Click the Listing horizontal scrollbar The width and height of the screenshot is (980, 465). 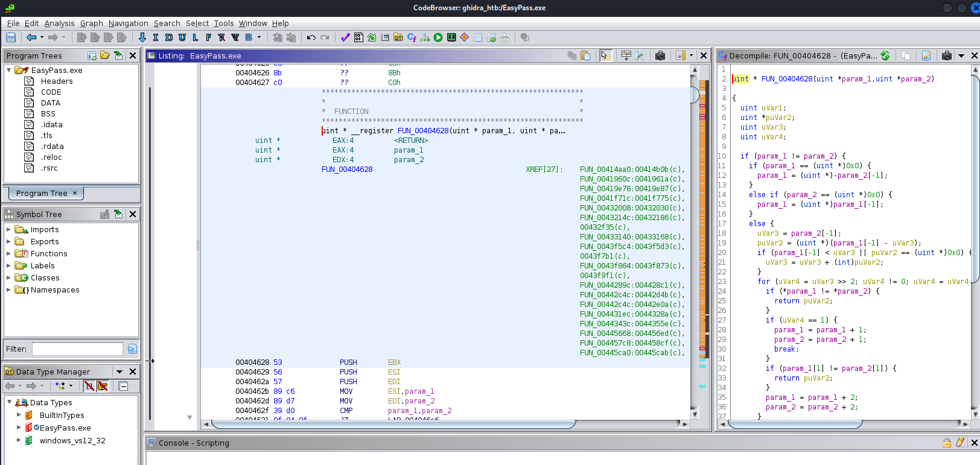(x=445, y=424)
